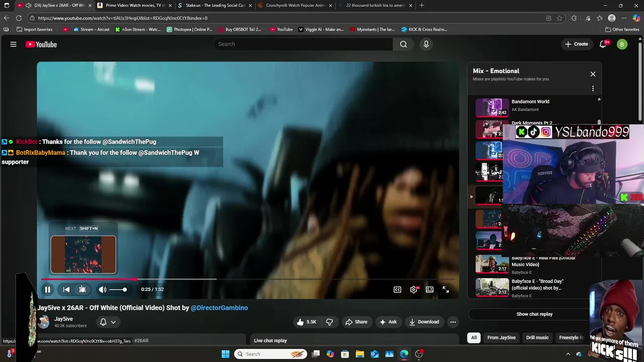Select the From Jay5ive chip
Image resolution: width=644 pixels, height=362 pixels.
(501, 338)
